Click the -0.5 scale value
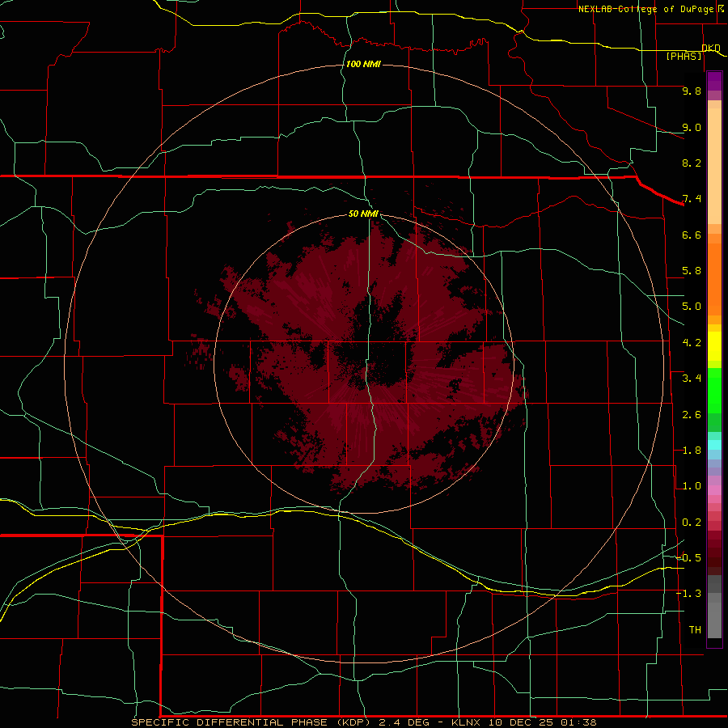Image resolution: width=728 pixels, height=728 pixels. coord(688,558)
